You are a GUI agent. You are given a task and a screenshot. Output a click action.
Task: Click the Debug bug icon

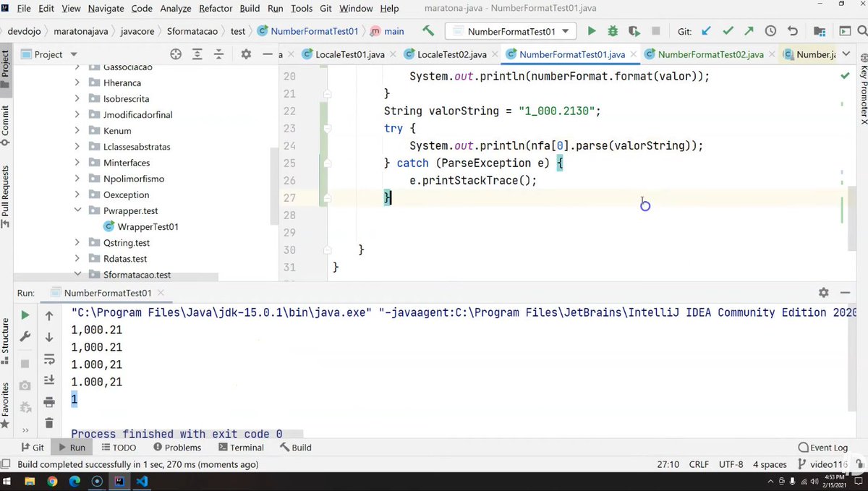tap(613, 31)
